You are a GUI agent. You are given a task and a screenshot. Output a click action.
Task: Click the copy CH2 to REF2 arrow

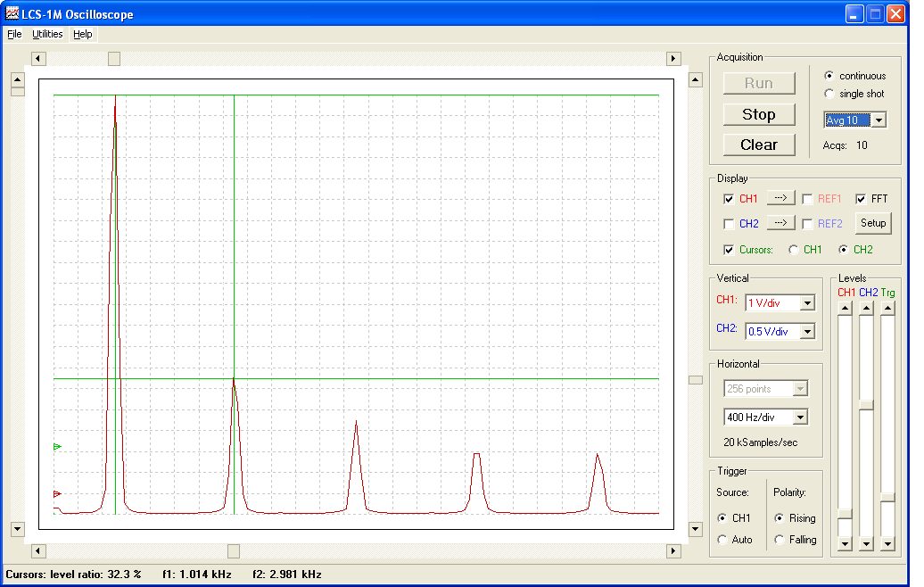[780, 223]
